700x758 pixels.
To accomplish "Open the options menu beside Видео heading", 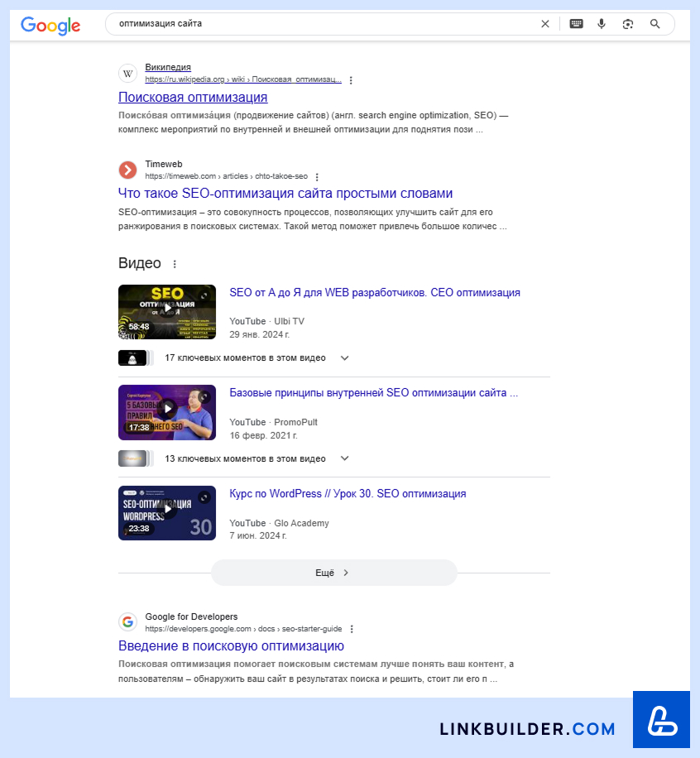I will click(x=175, y=264).
